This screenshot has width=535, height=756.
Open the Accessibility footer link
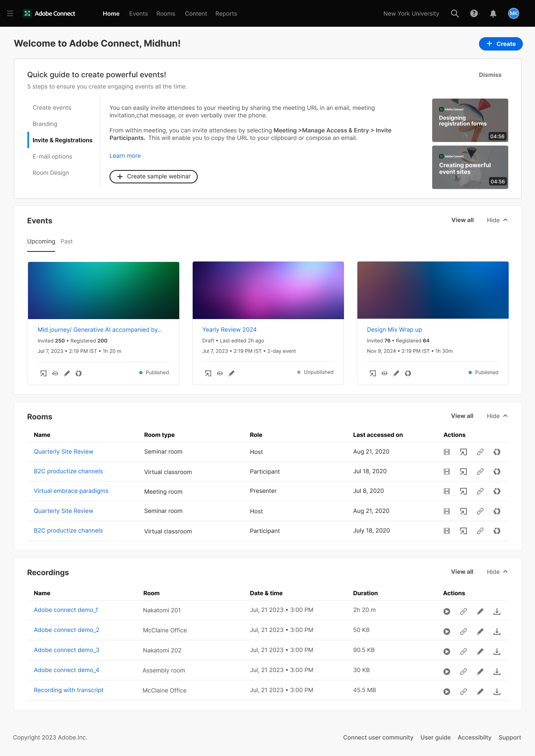coord(474,738)
